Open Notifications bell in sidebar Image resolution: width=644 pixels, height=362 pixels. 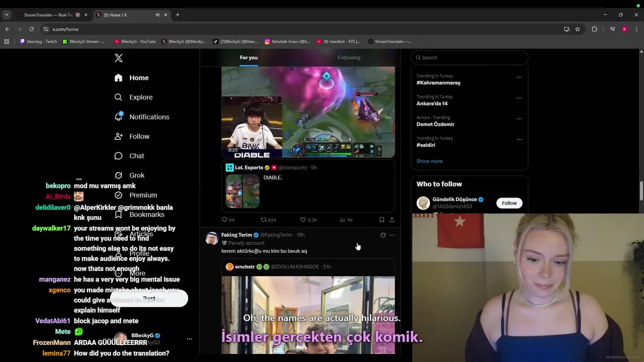(x=118, y=117)
